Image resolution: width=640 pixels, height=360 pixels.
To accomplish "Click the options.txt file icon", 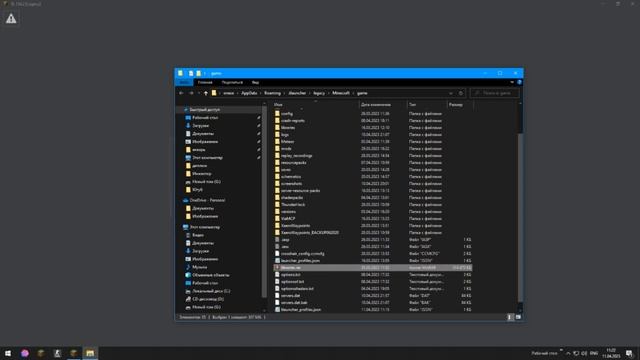I will pos(277,275).
